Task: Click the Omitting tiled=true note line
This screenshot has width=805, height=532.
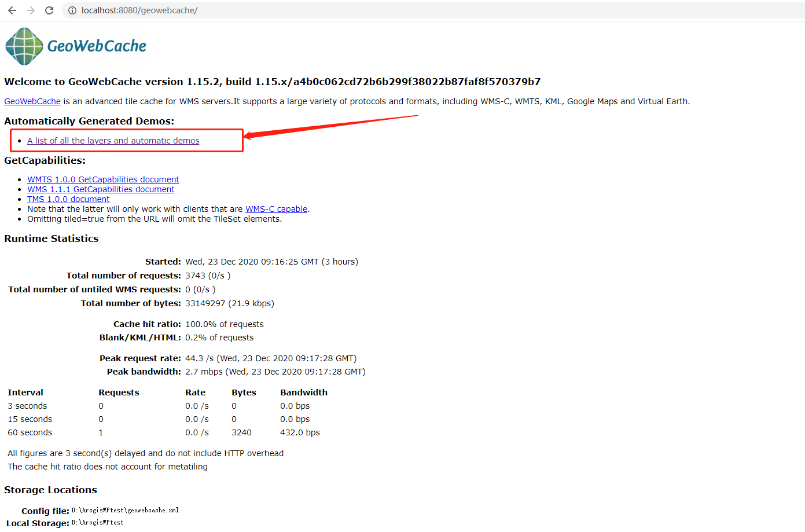Action: 155,219
